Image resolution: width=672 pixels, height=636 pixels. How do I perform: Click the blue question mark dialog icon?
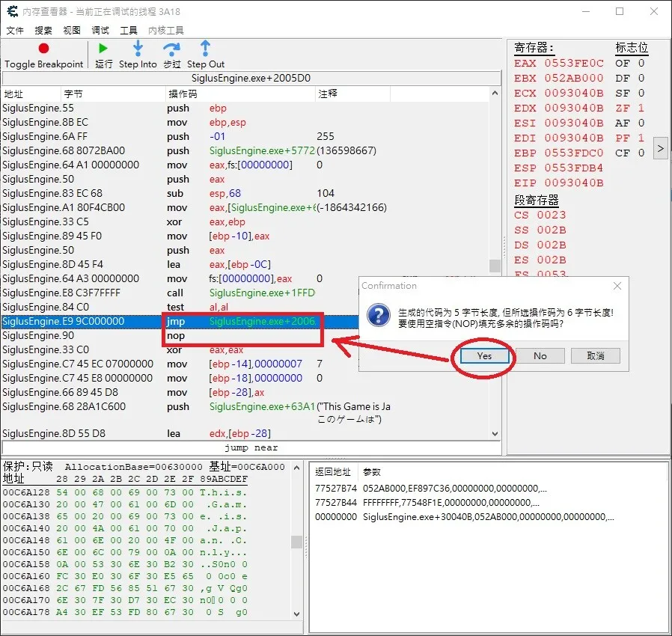(x=380, y=314)
